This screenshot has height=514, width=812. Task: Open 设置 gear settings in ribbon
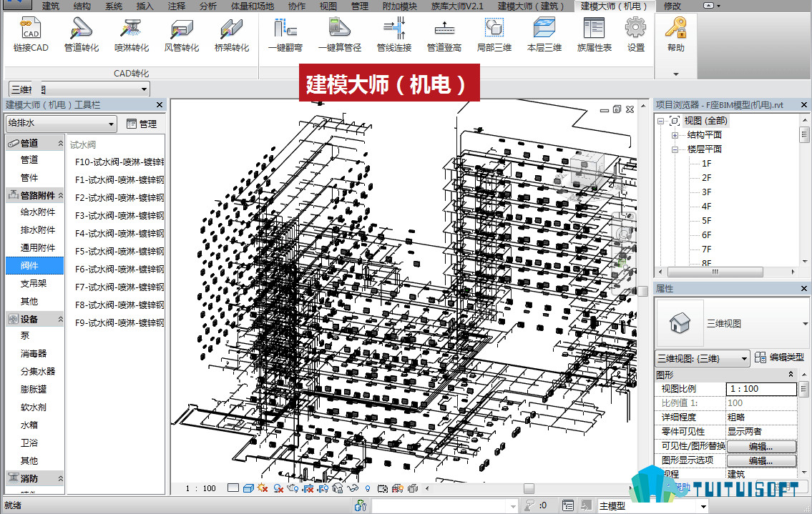635,35
